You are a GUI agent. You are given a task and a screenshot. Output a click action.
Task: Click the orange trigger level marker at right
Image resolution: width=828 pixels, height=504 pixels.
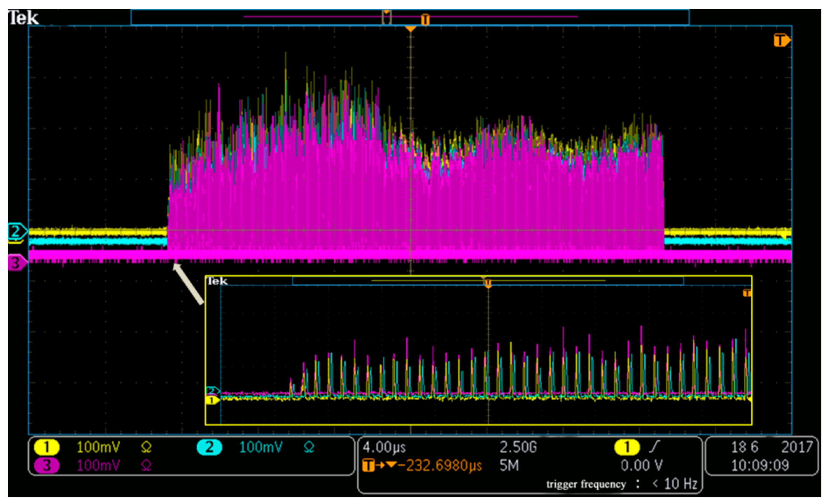click(782, 41)
